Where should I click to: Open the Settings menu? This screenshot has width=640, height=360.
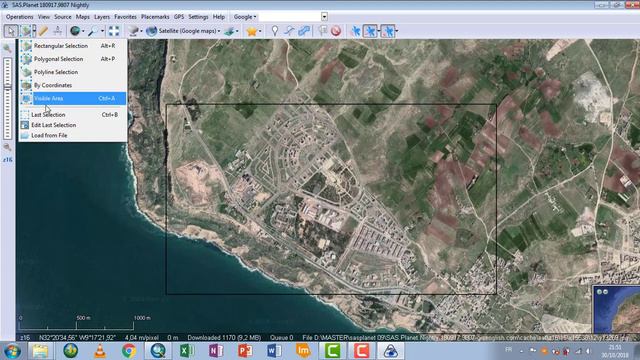point(198,17)
